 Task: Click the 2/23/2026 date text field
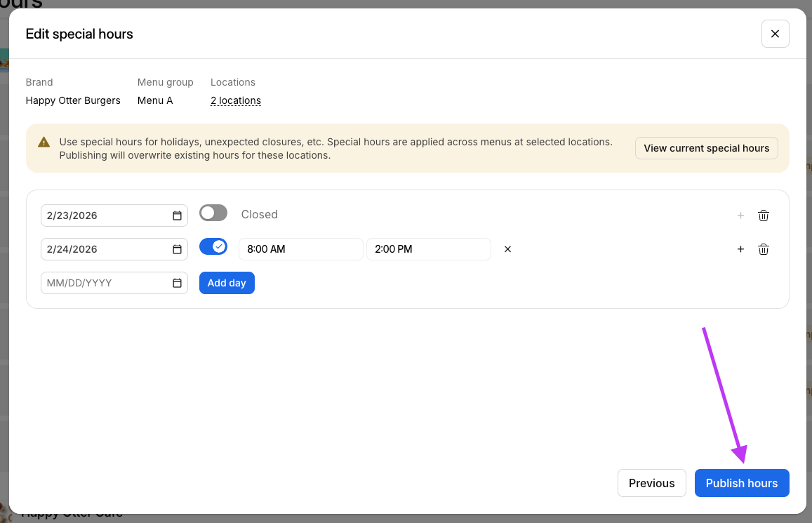105,216
